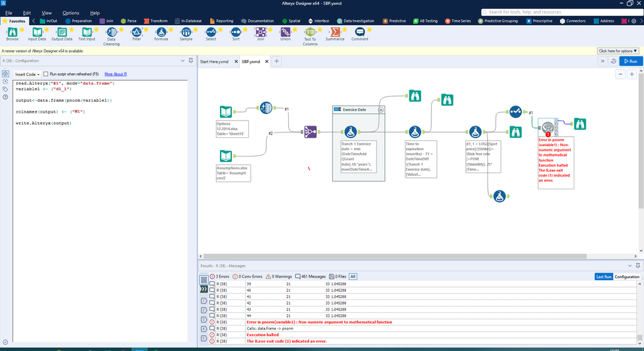
Task: Open the More About R link
Action: pos(115,74)
